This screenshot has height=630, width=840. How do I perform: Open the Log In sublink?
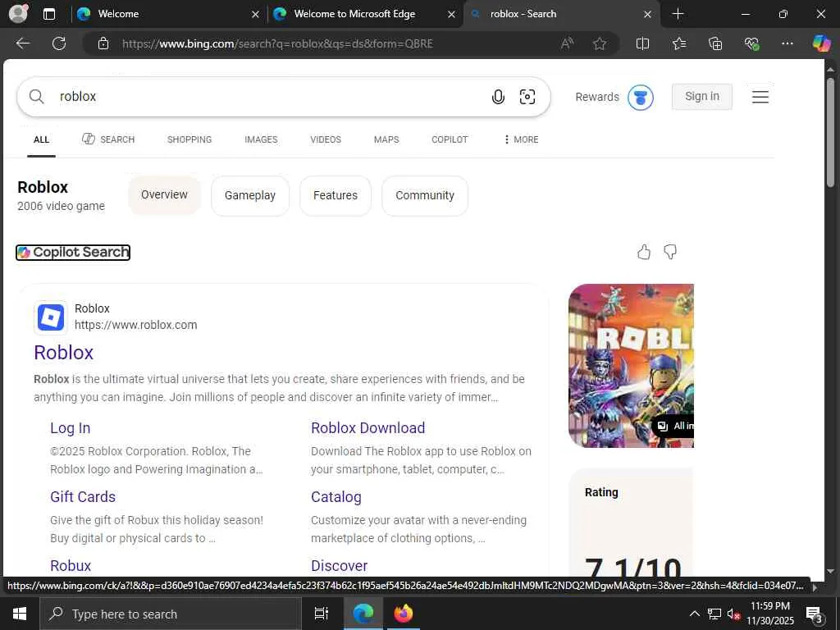pos(71,428)
